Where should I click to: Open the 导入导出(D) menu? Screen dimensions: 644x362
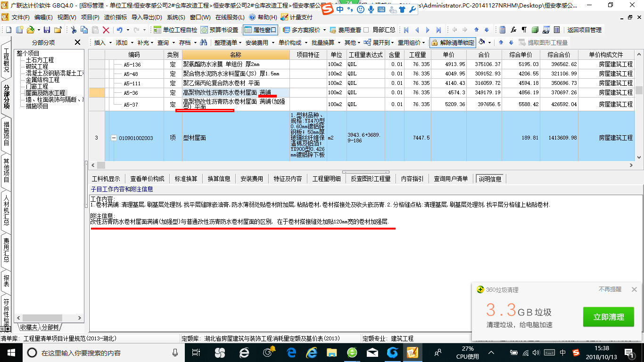point(147,17)
